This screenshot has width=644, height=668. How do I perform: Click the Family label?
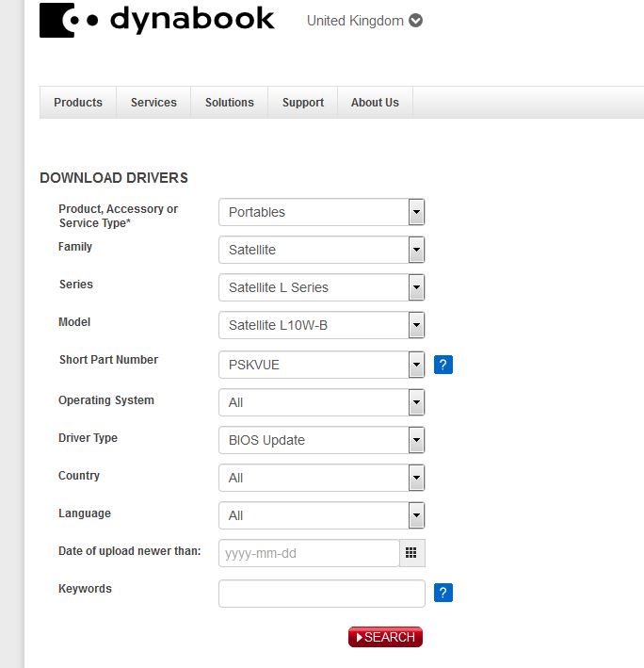[75, 247]
